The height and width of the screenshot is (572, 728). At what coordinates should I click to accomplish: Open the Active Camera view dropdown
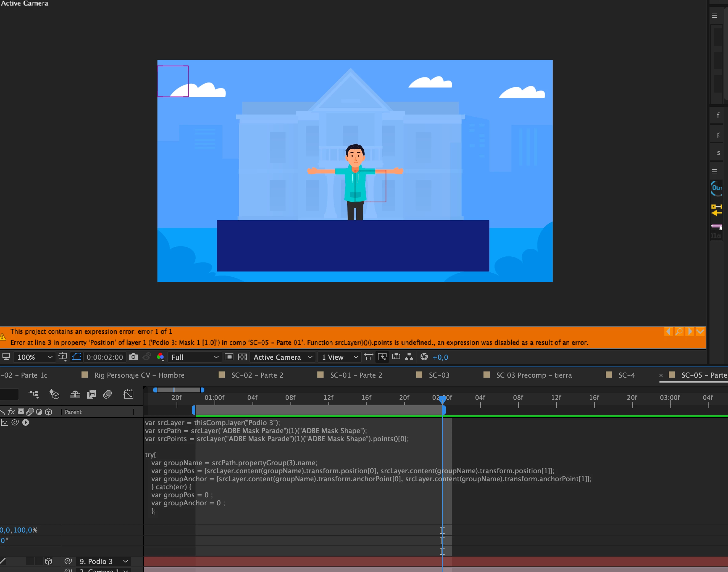pos(282,357)
